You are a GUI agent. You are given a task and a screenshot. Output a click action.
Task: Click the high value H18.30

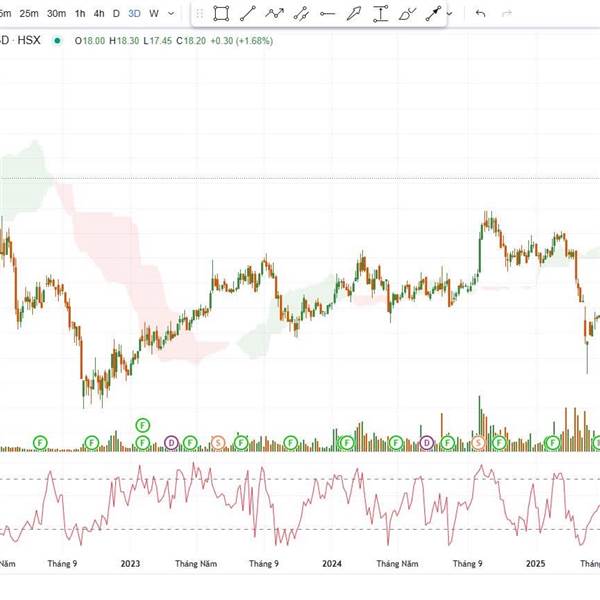click(124, 41)
